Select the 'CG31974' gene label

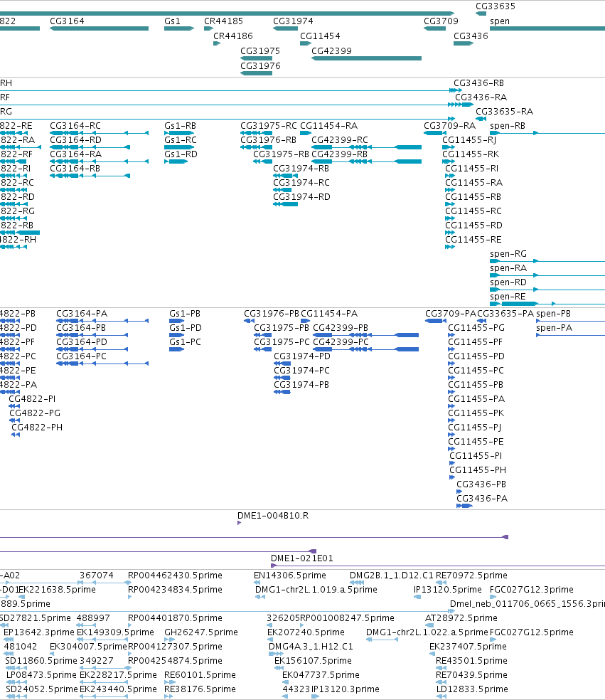point(293,21)
